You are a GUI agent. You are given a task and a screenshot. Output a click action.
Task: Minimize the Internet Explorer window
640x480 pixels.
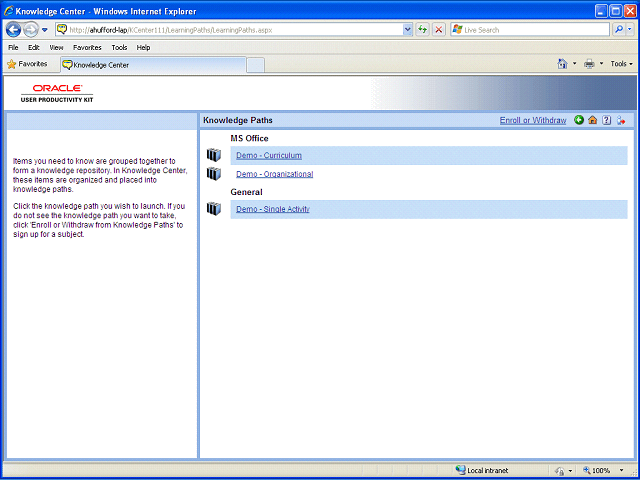[601, 11]
